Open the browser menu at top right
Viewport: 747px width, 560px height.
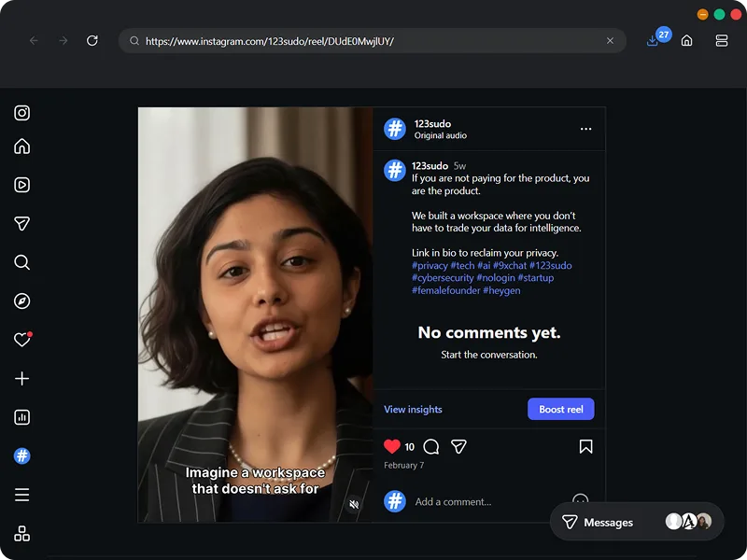coord(721,41)
